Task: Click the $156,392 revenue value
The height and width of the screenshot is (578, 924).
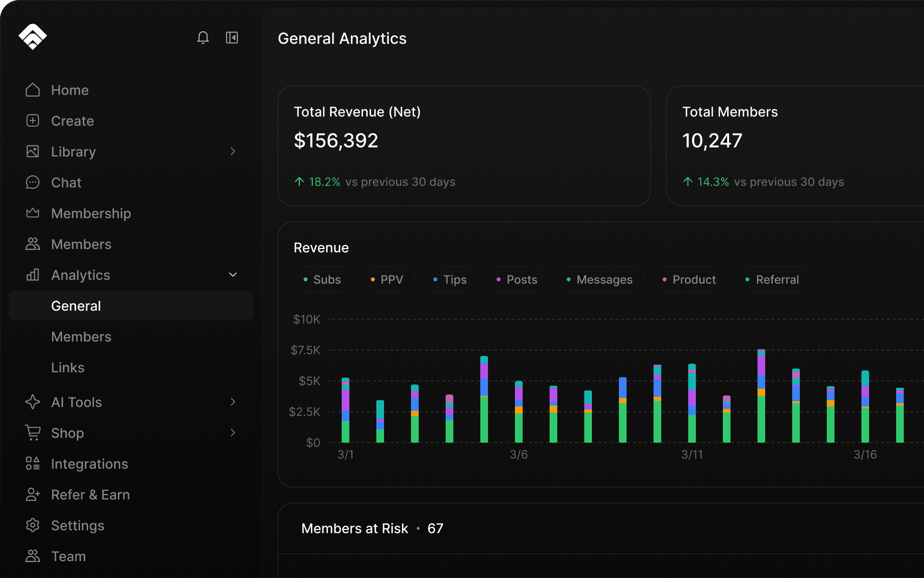Action: pyautogui.click(x=336, y=141)
